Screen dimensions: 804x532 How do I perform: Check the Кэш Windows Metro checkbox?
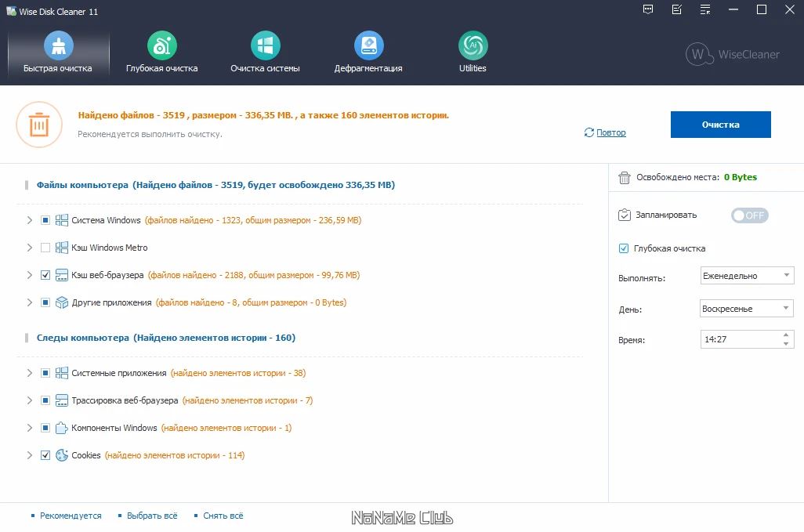coord(45,248)
